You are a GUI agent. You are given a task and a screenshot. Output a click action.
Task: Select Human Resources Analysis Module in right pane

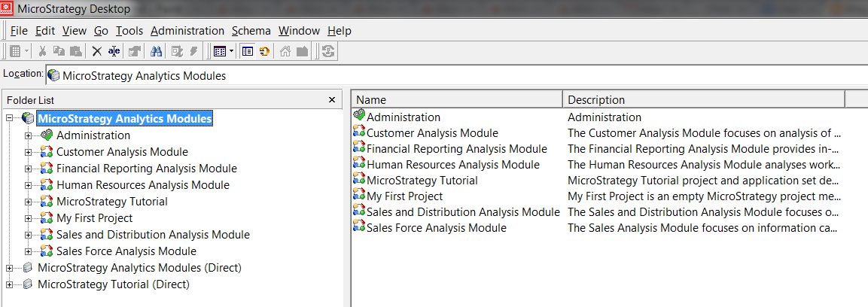453,165
